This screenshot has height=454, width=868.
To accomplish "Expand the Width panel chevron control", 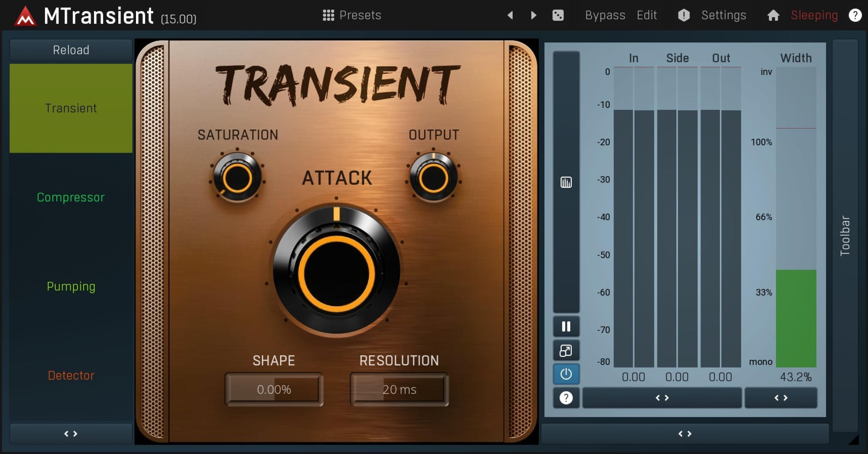I will coord(781,398).
